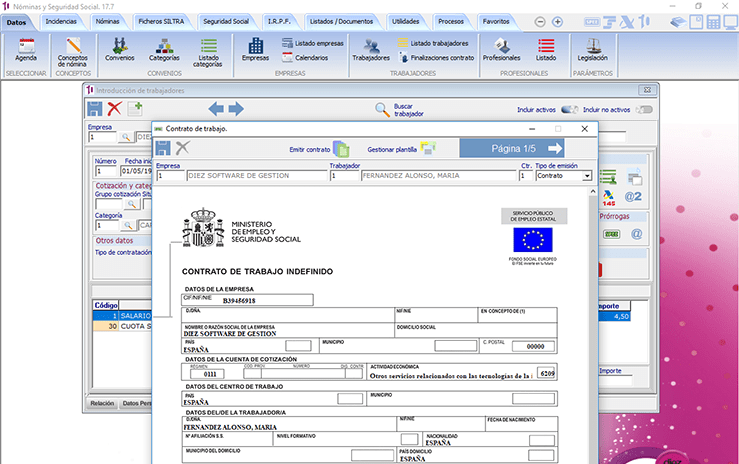739x464 pixels.
Task: Click Buscar trabajador magnifier icon
Action: [372, 110]
